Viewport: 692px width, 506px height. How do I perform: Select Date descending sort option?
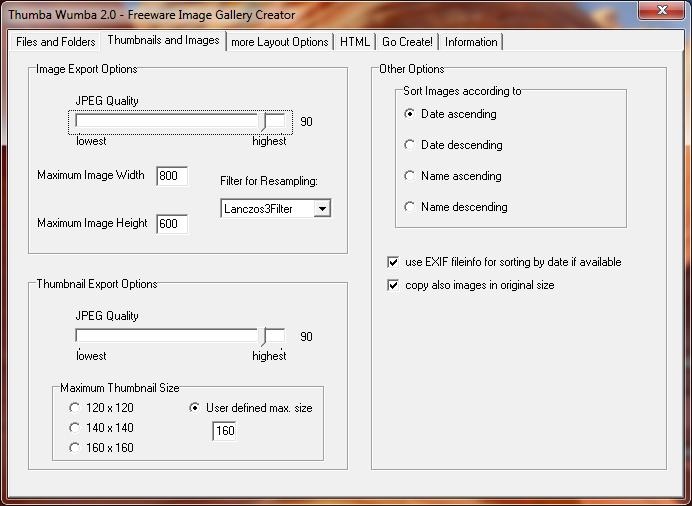(410, 145)
